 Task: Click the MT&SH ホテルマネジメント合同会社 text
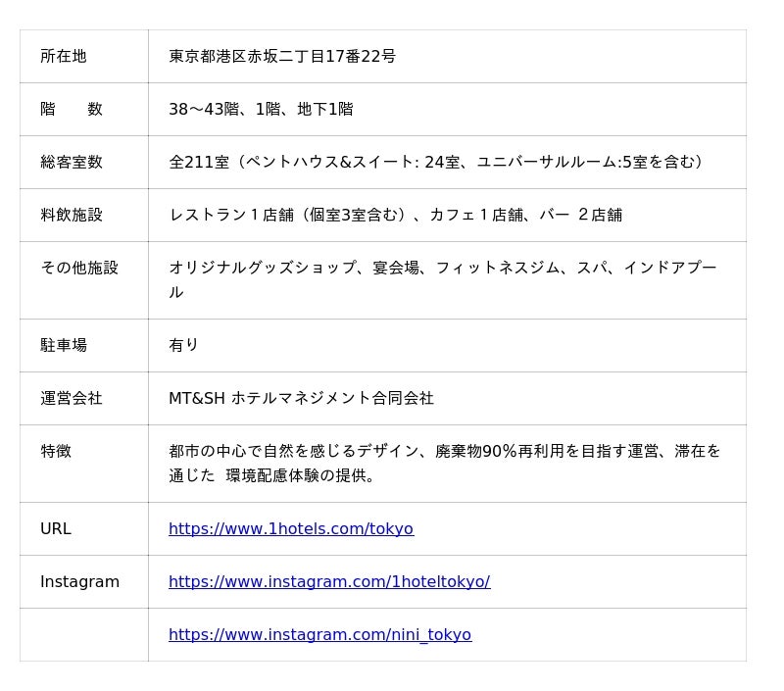[x=301, y=399]
